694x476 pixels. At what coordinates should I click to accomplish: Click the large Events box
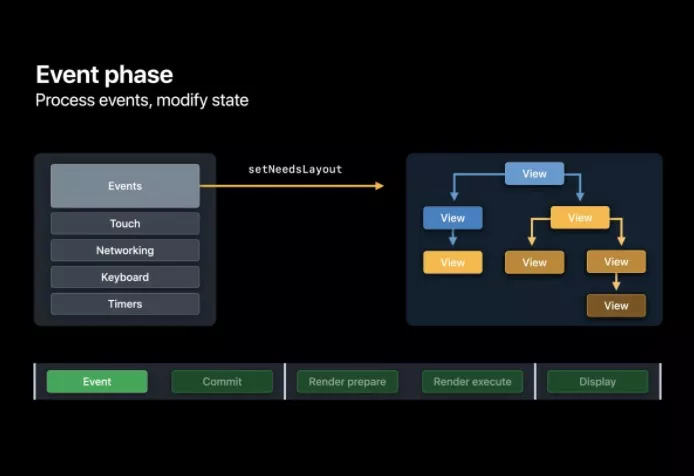(125, 186)
